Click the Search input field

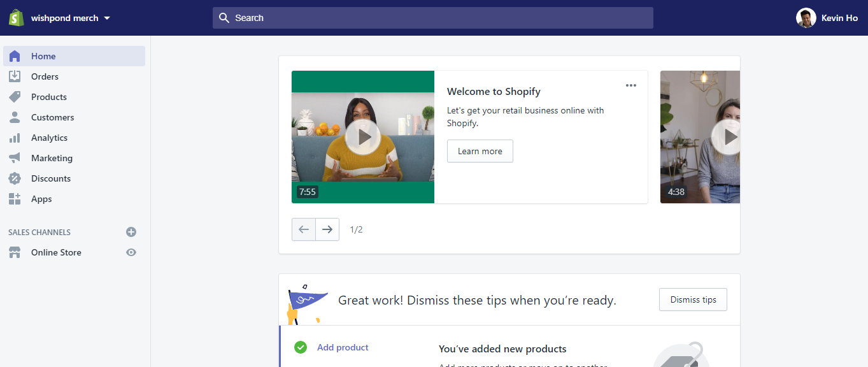pos(433,18)
